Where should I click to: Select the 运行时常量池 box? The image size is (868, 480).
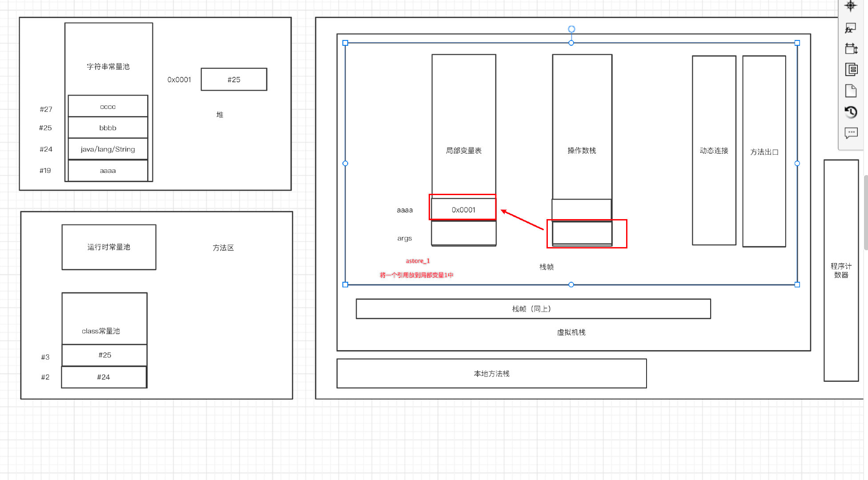pyautogui.click(x=109, y=247)
